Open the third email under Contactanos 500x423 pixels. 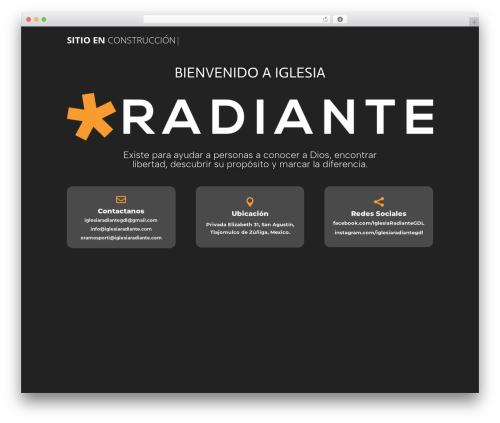[x=121, y=238]
